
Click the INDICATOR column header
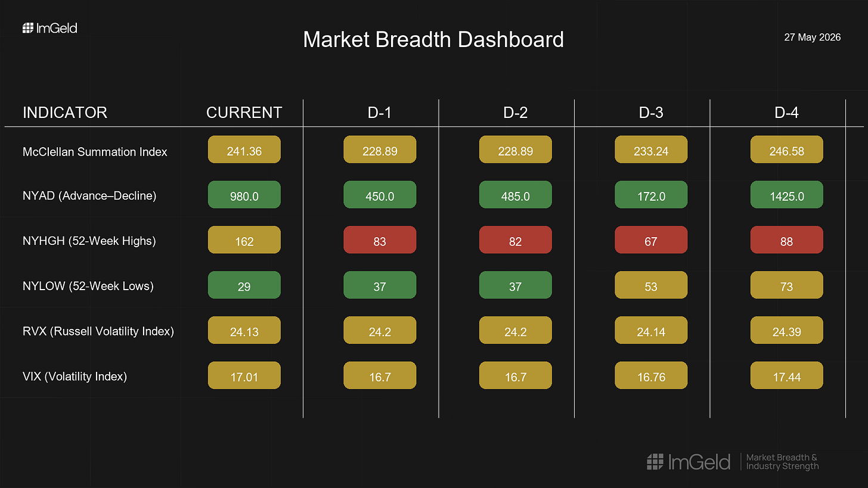[65, 113]
